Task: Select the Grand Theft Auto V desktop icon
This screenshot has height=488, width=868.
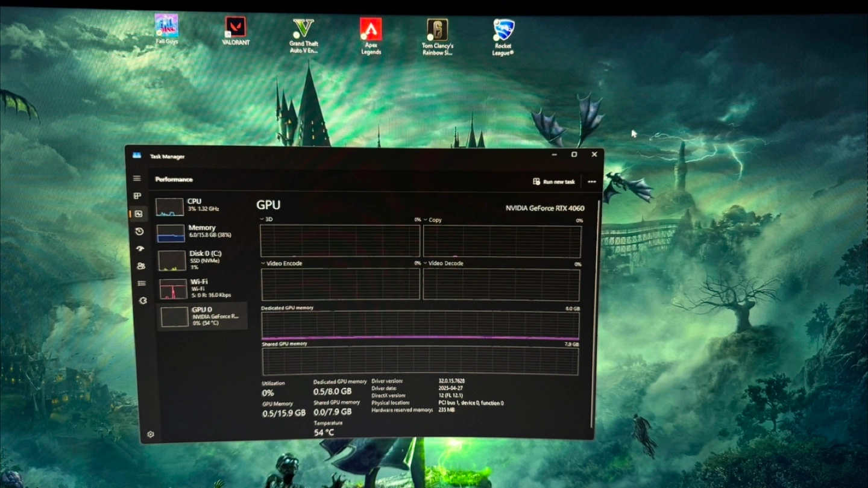Action: (303, 36)
